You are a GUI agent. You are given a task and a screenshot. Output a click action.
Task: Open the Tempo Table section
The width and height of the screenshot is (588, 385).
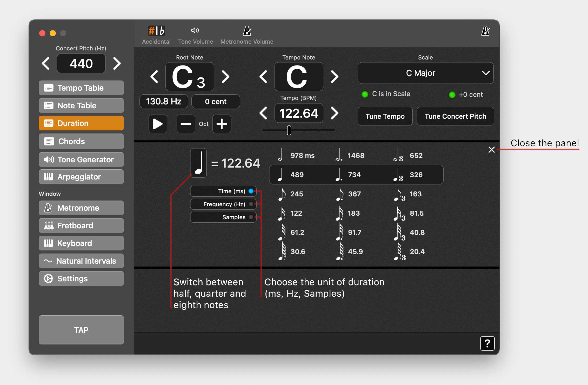(x=81, y=88)
